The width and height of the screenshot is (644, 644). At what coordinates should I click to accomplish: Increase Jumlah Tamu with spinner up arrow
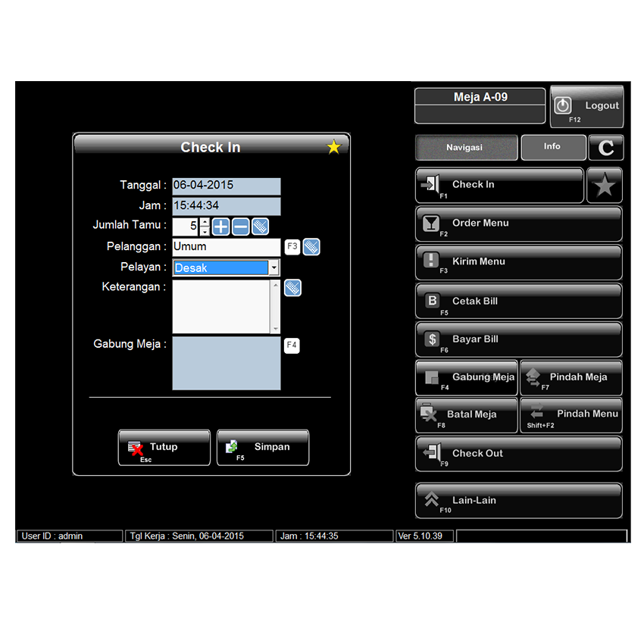pos(204,222)
